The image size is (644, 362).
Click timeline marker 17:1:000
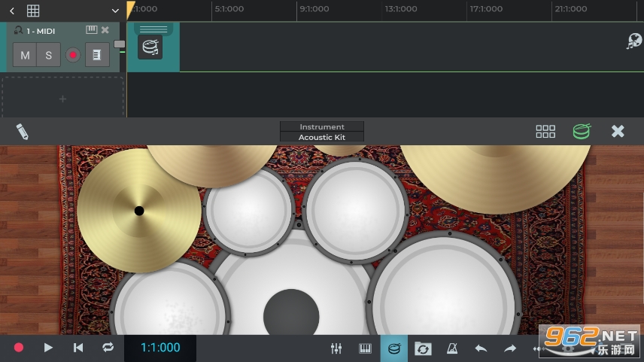pos(486,8)
